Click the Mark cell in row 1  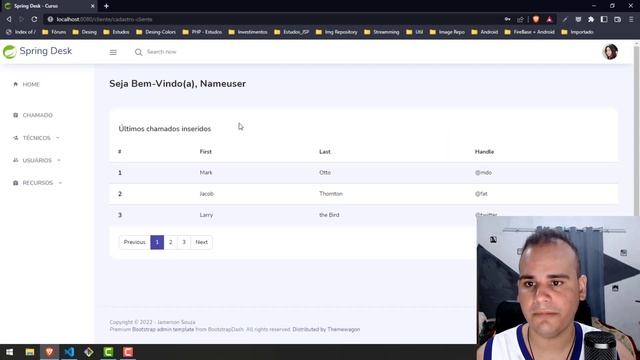click(x=206, y=173)
